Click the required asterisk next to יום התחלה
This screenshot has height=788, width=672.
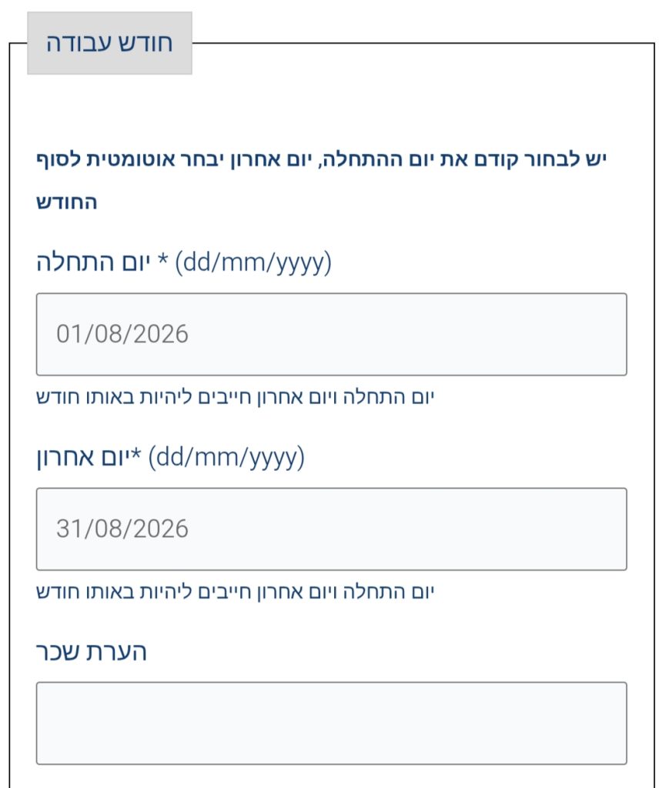coord(164,262)
